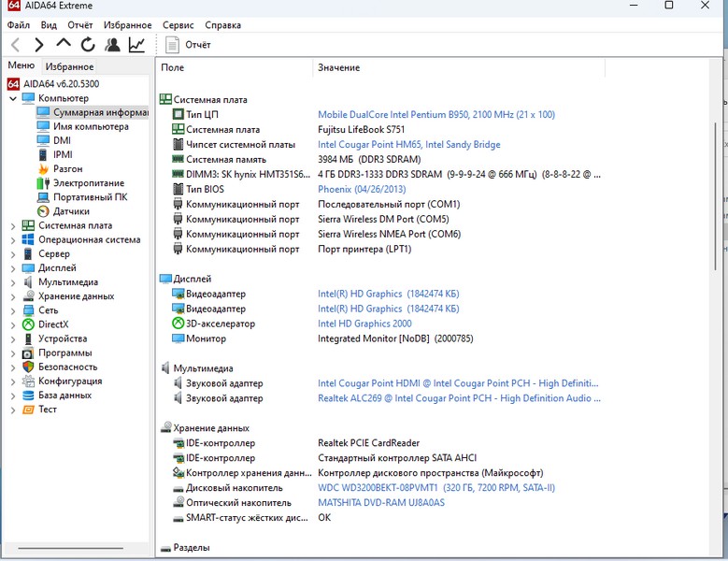Viewport: 728px width, 561px height.
Task: Open the user profile toolbar icon
Action: (112, 45)
